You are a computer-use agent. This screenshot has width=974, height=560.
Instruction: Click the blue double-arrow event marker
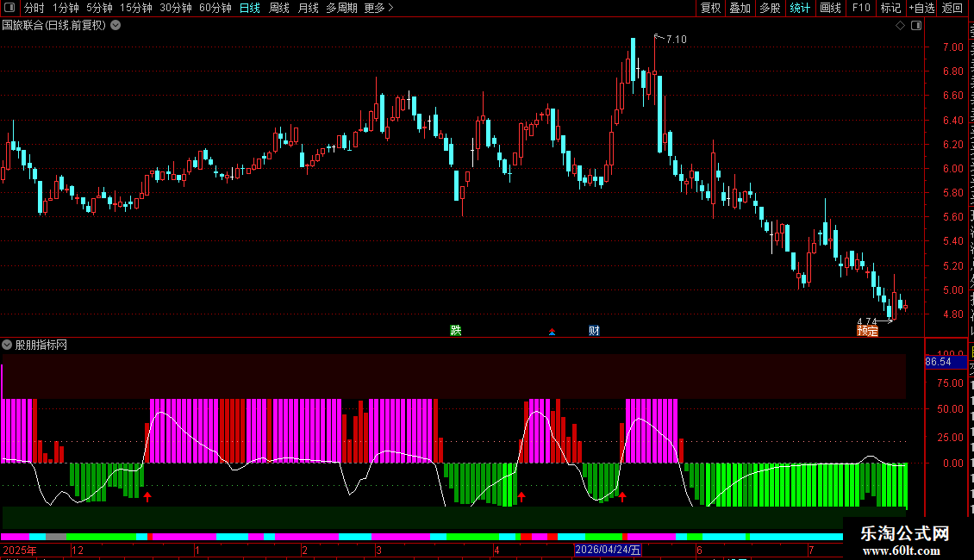click(x=552, y=333)
